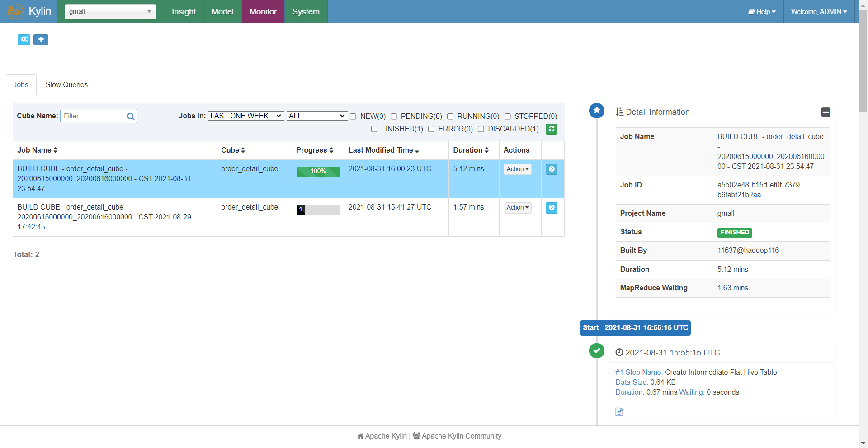Open Action dropdown for the discarded job
Image resolution: width=868 pixels, height=448 pixels.
(x=518, y=208)
